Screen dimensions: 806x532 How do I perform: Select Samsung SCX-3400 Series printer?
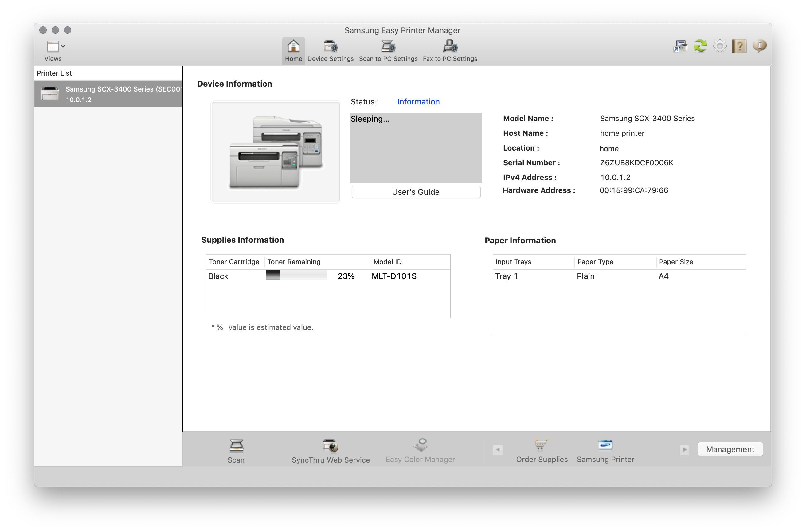[109, 93]
